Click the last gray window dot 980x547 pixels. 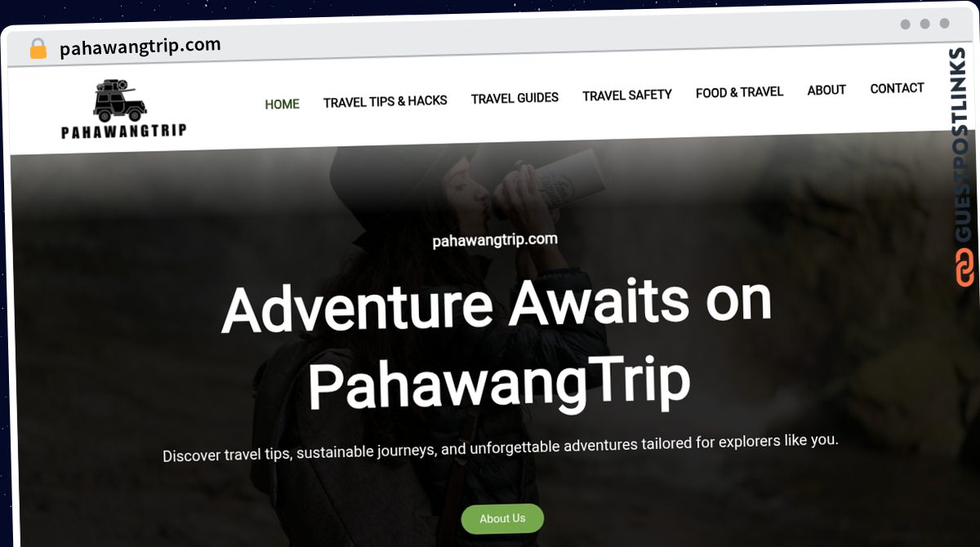[x=945, y=24]
